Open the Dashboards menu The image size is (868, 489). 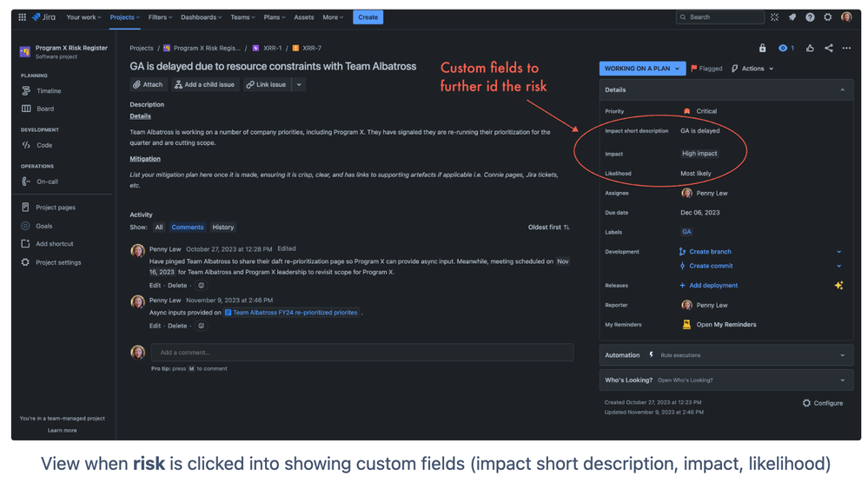click(x=201, y=17)
